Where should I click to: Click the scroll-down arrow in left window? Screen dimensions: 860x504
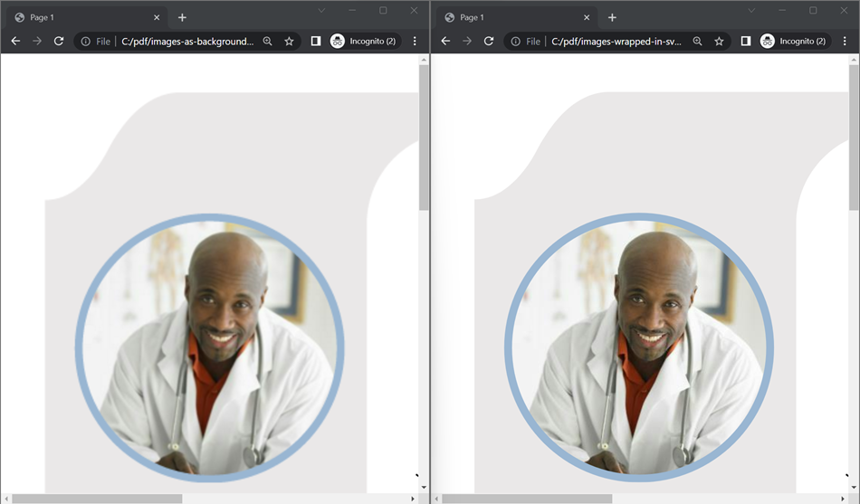(x=424, y=487)
